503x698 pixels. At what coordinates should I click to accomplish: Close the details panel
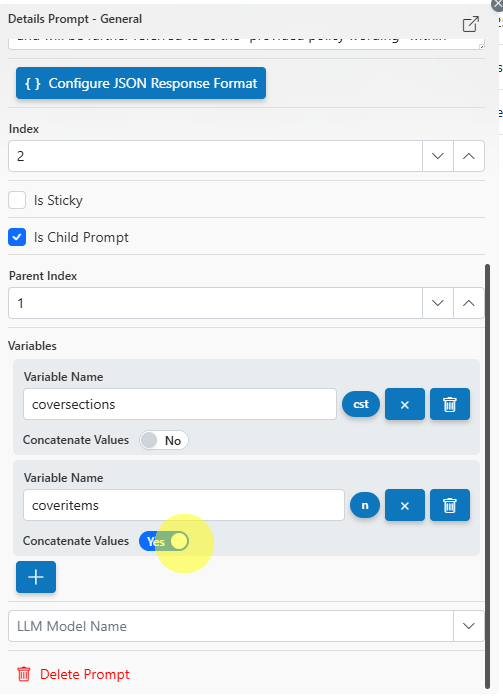coord(498,4)
